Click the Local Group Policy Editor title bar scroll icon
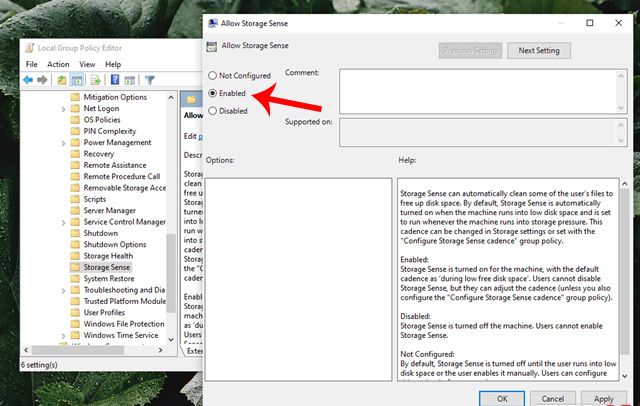This screenshot has height=406, width=640. pyautogui.click(x=29, y=48)
